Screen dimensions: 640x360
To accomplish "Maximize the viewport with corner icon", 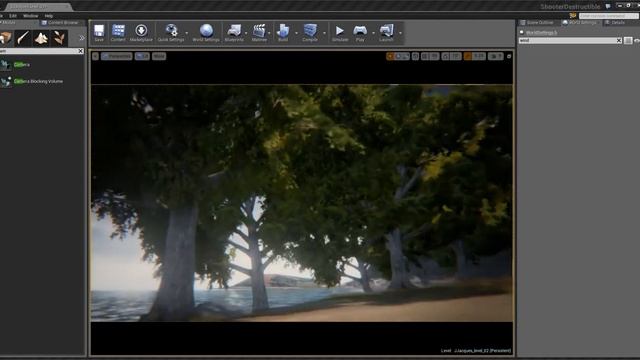I will pos(509,56).
